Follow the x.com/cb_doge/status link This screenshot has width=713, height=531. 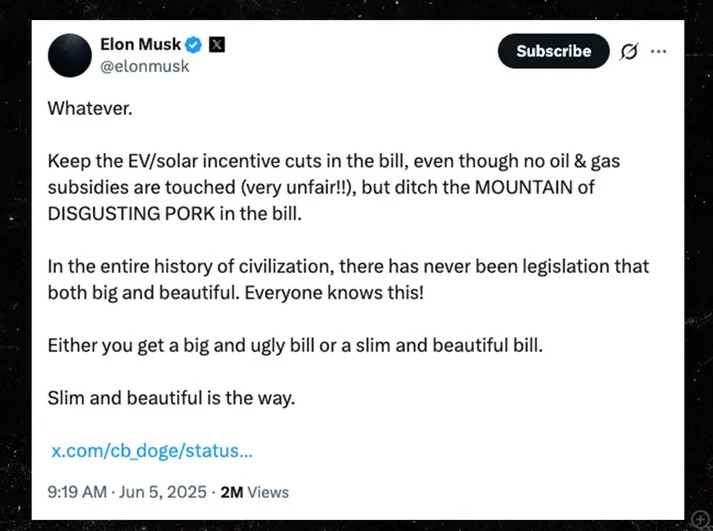[x=151, y=451]
